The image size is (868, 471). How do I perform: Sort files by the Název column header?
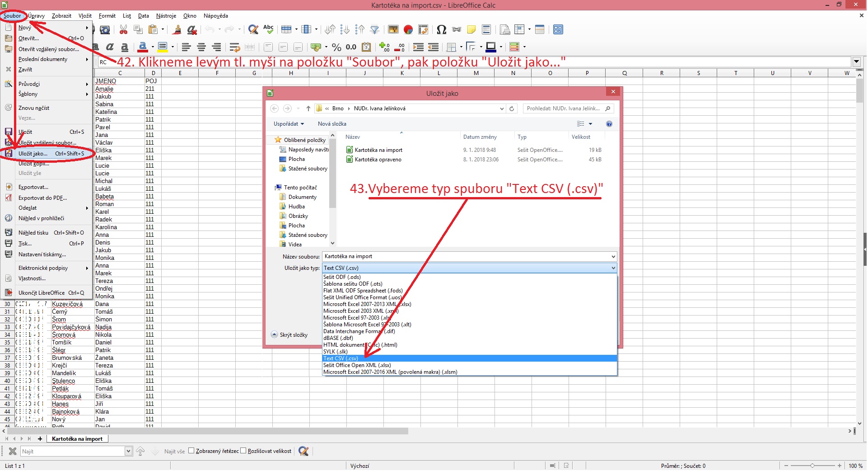coord(353,137)
